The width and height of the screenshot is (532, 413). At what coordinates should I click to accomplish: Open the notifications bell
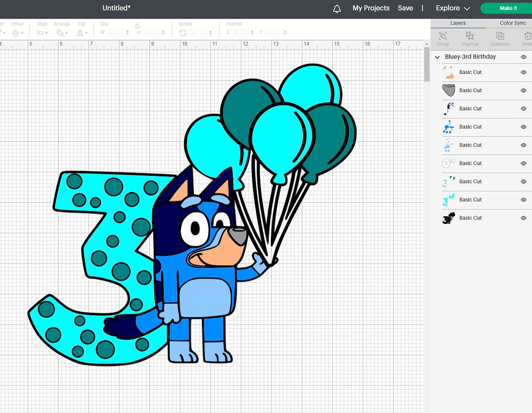pos(337,9)
